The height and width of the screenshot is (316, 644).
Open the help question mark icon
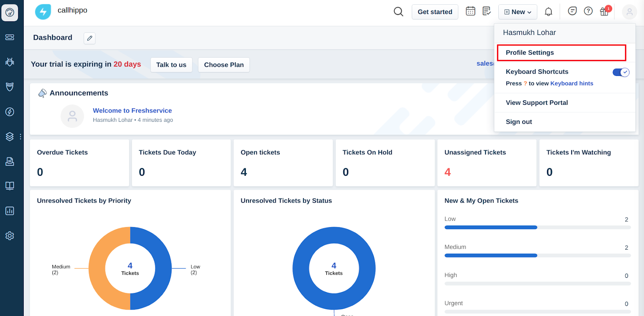[x=588, y=11]
